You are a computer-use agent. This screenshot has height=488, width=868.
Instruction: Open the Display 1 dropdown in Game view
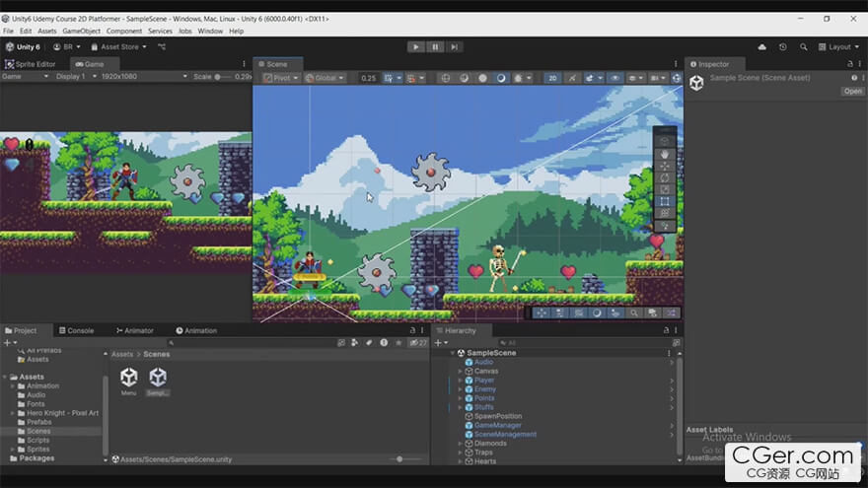(76, 76)
